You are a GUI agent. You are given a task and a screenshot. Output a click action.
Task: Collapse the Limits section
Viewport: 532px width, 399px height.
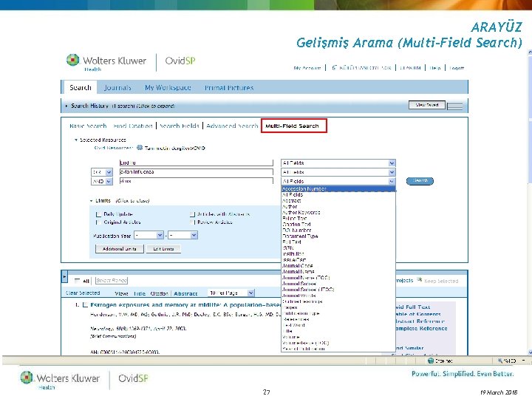pos(92,201)
